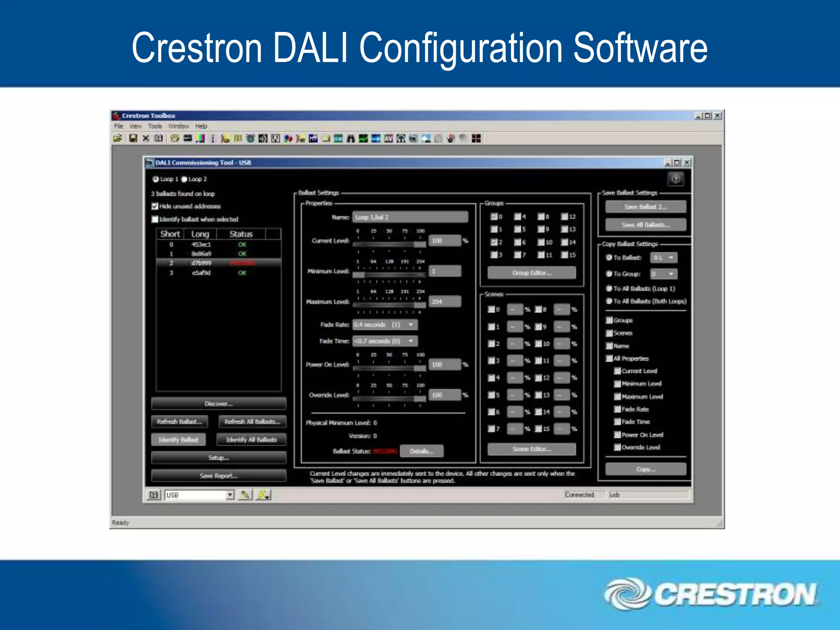
Task: Click the yellow sticky note toolbar icon
Action: tap(326, 139)
